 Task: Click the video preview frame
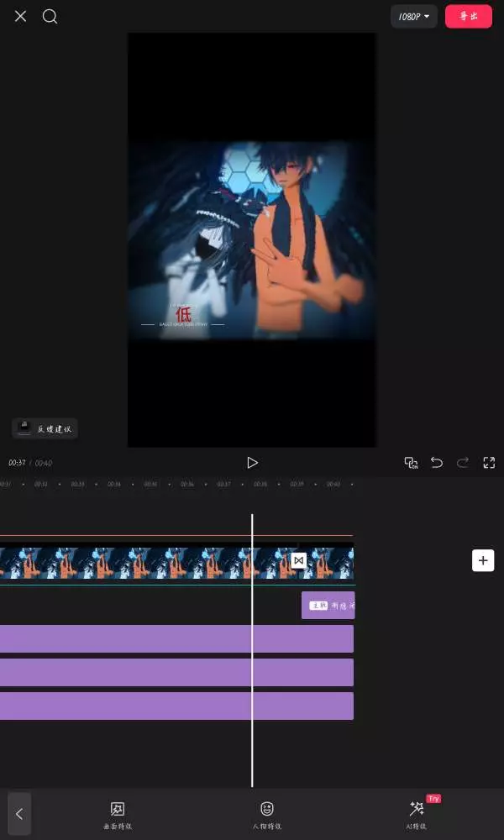(x=252, y=240)
